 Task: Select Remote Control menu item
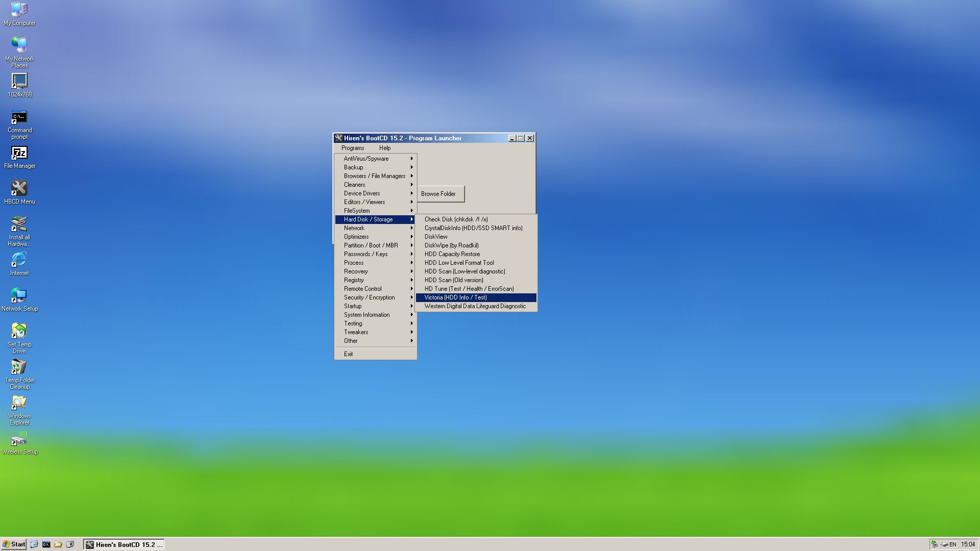tap(376, 289)
